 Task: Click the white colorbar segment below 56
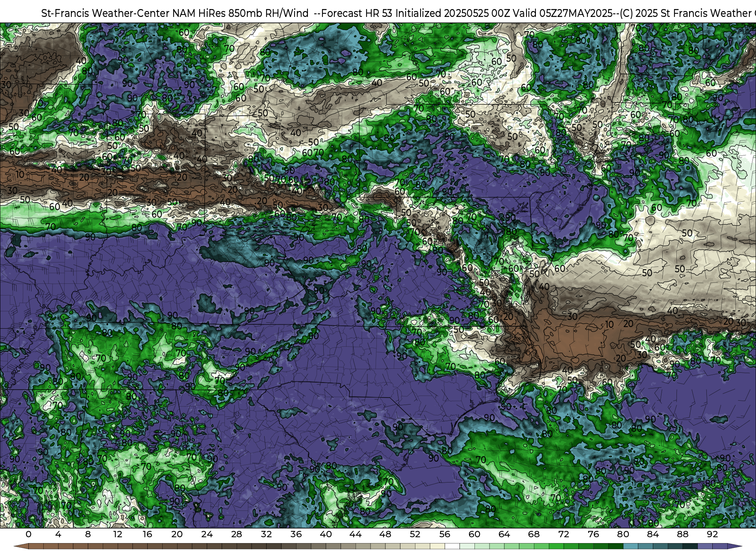point(452,546)
